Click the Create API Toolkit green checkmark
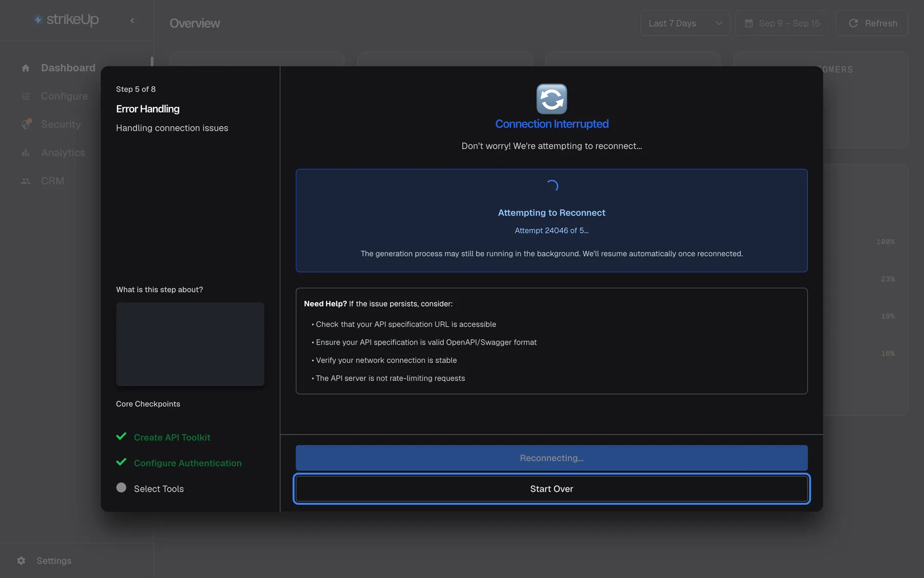Viewport: 924px width, 578px height. [x=121, y=437]
